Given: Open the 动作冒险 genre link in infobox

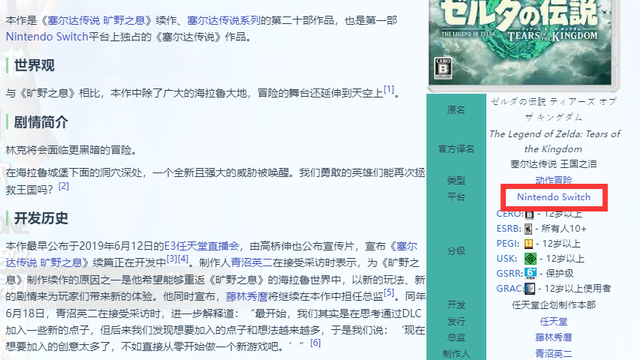Looking at the screenshot, I should coord(553,180).
